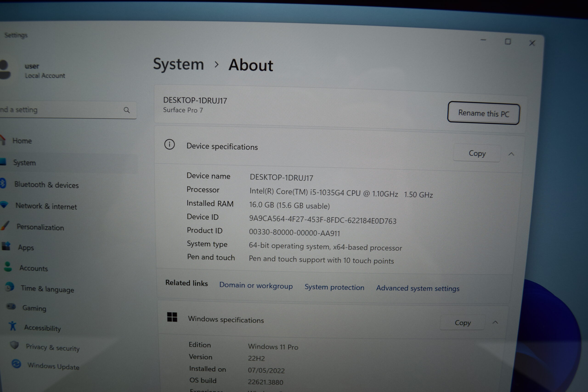
Task: Click the user profile avatar
Action: point(5,70)
